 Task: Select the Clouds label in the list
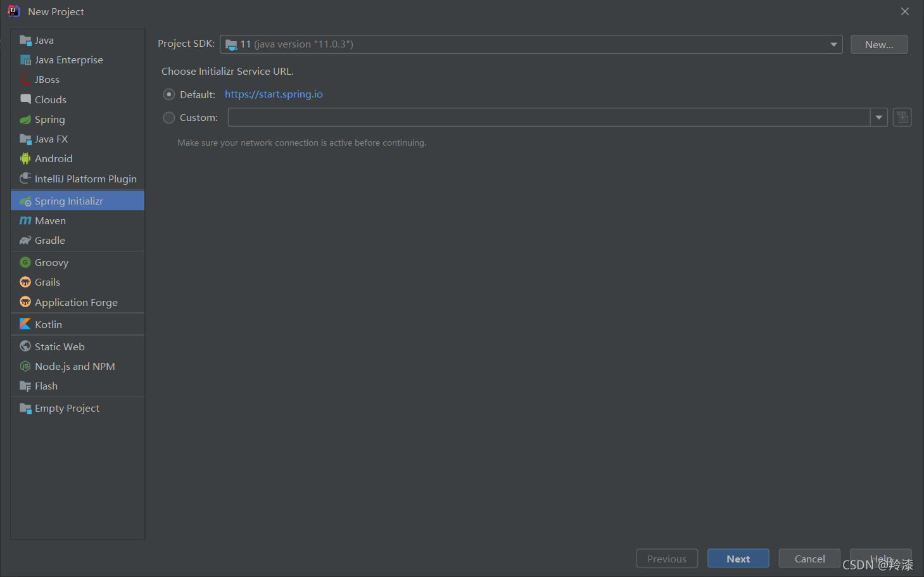(51, 100)
